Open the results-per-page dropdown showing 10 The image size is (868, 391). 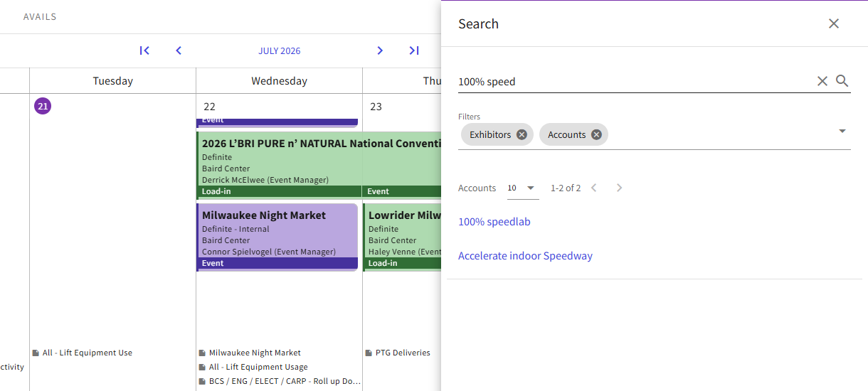(522, 188)
